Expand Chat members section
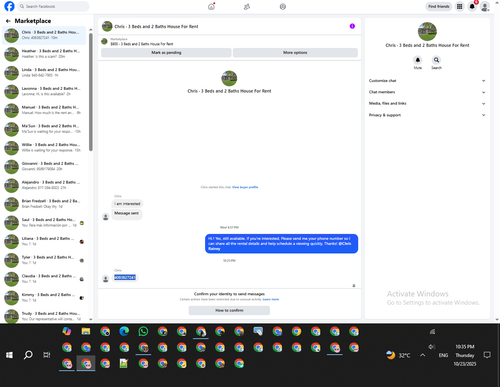The image size is (500, 387). coord(427,92)
